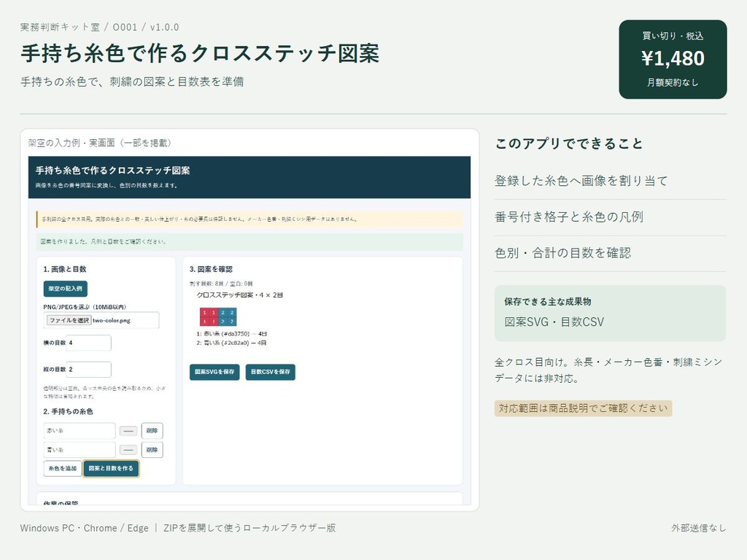Click the 赤い糸 thread name field
747x560 pixels.
pos(79,430)
